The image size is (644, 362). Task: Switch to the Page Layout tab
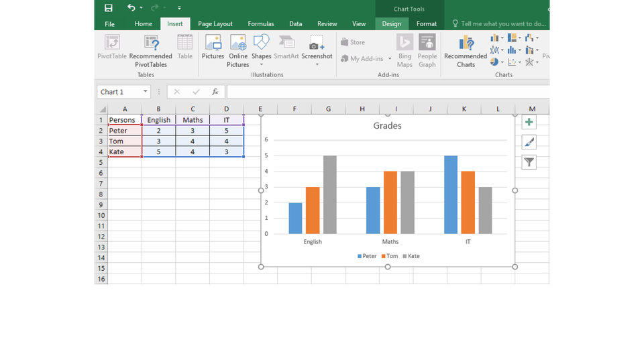click(x=214, y=24)
